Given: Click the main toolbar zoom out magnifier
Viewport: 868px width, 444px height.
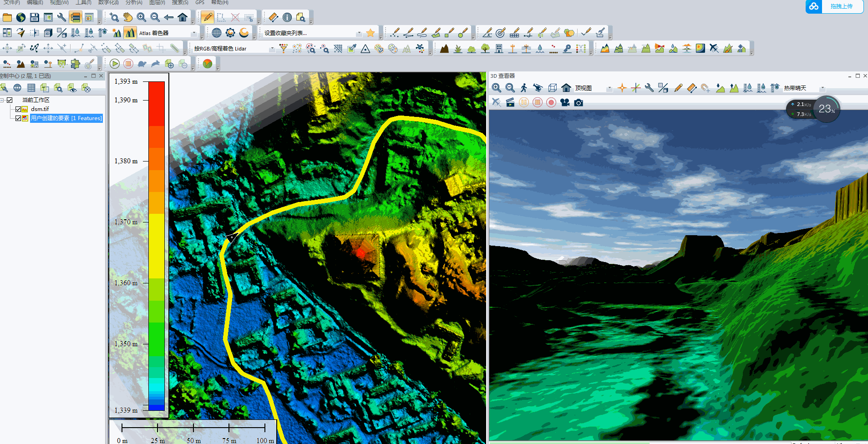Looking at the screenshot, I should coord(155,17).
